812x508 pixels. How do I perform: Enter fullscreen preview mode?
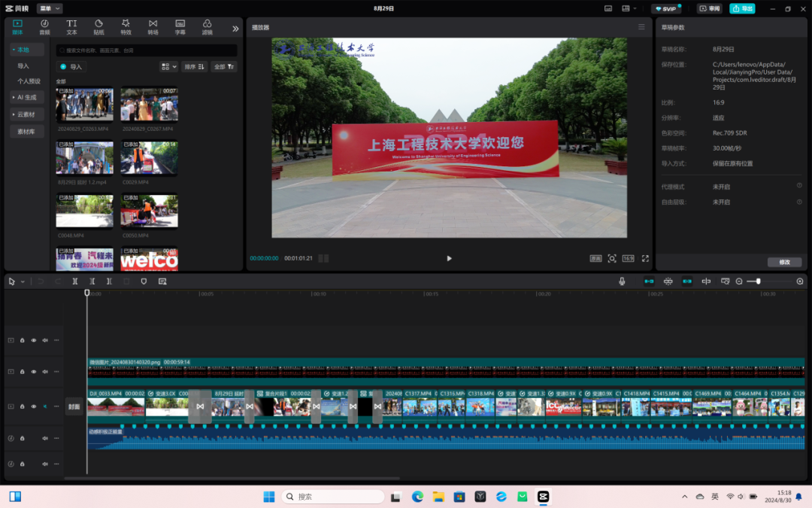(645, 258)
